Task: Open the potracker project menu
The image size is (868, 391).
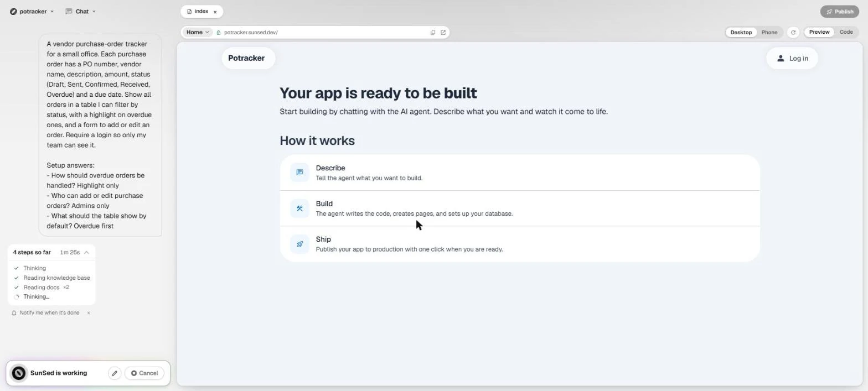Action: (x=32, y=11)
